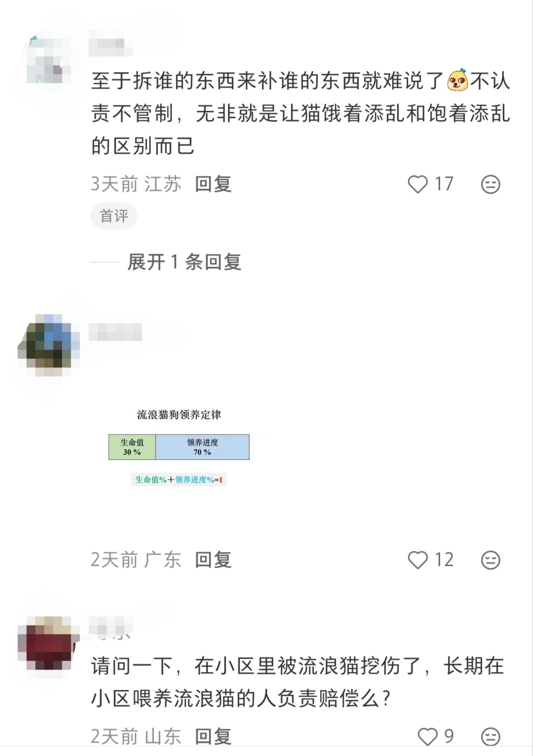533x756 pixels.
Task: Reply to the Jiangsu comment via 回复
Action: tap(213, 184)
